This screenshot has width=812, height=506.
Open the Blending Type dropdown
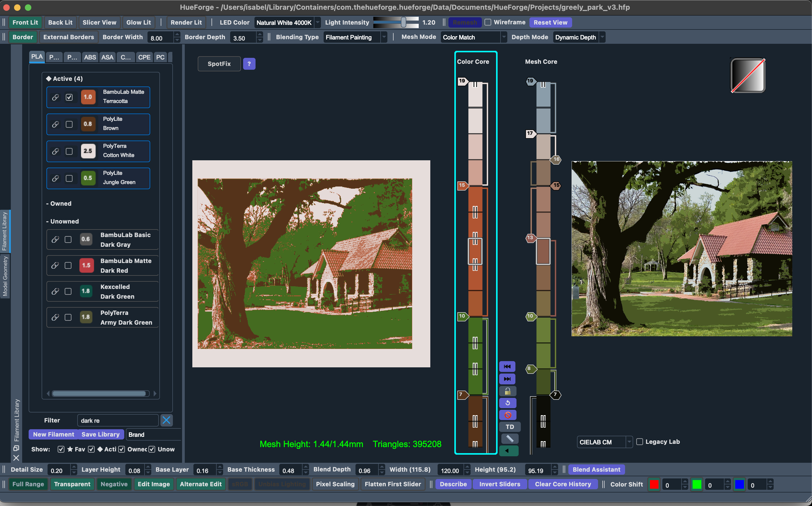coord(355,37)
